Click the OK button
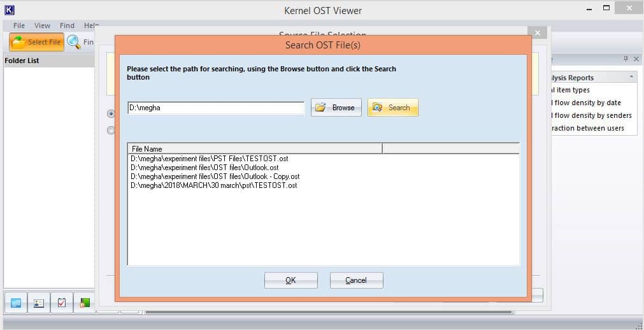Viewport: 644px width, 330px height. pos(290,280)
